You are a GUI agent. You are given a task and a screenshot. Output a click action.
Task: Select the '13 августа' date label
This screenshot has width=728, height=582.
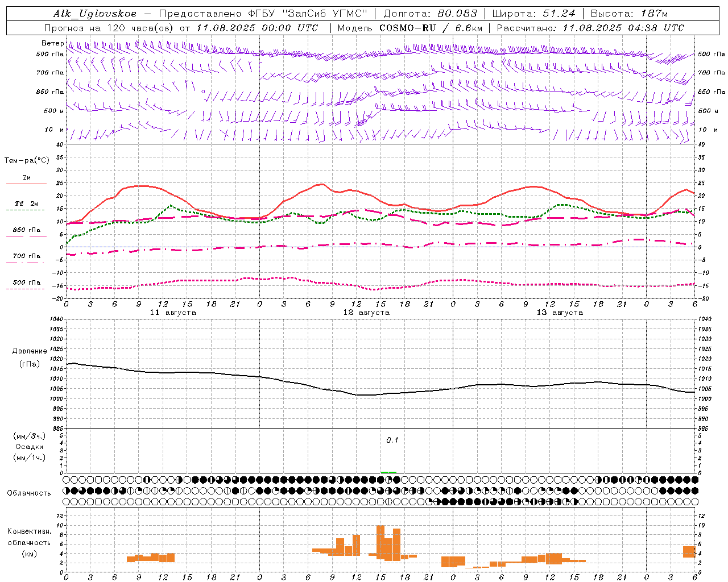tap(560, 313)
